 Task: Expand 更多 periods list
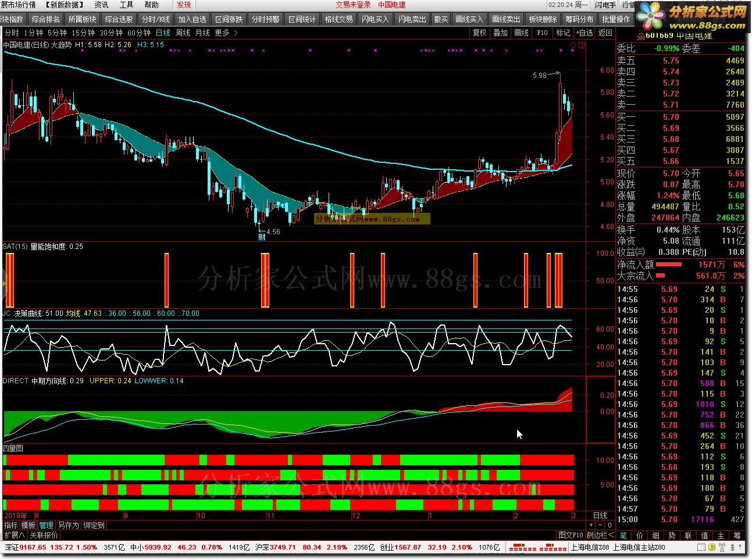[226, 33]
